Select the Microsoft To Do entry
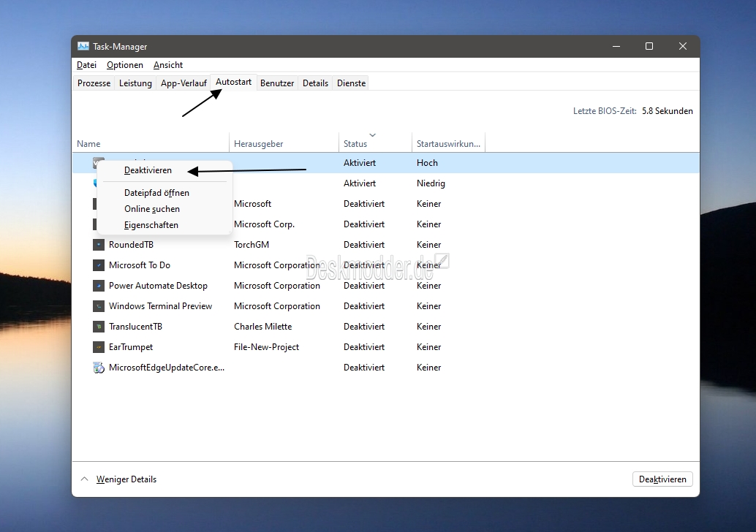 (x=140, y=265)
